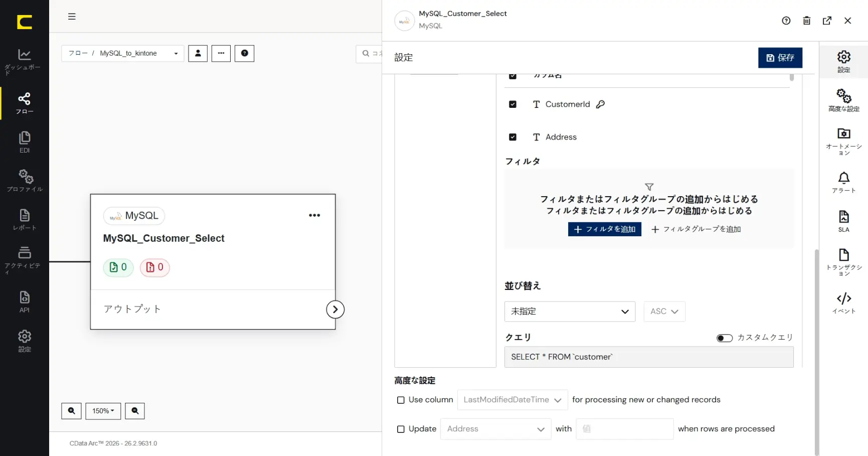Open the flow more-options ellipsis button
868x456 pixels.
coord(221,53)
